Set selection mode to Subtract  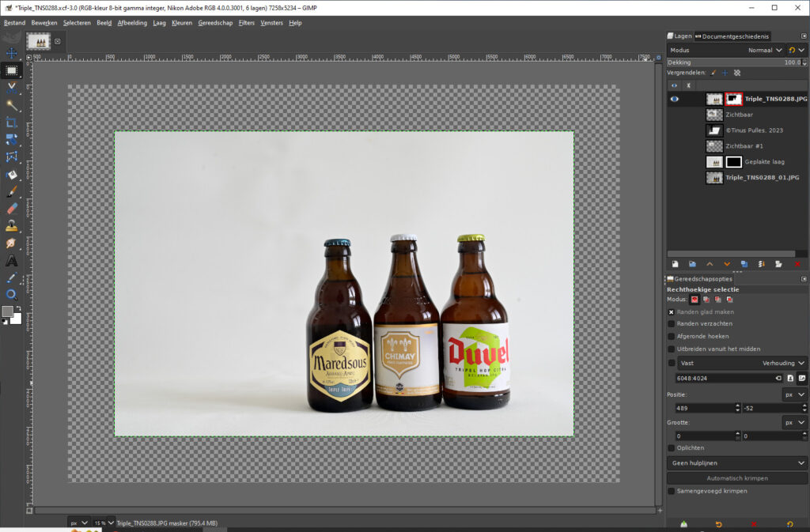(718, 300)
